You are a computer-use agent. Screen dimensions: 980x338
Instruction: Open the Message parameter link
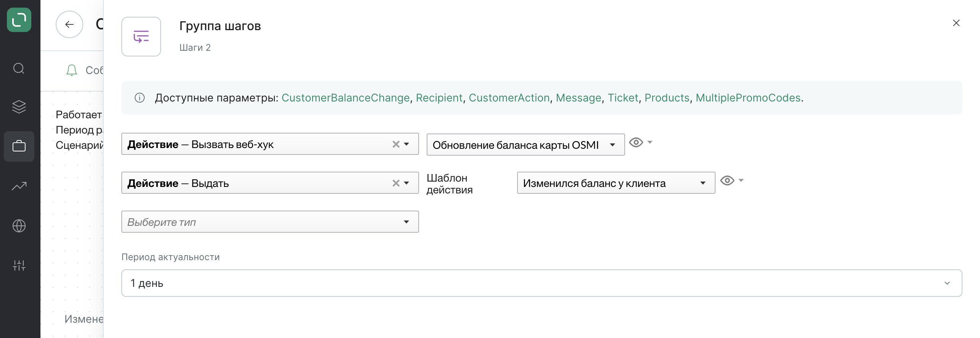(x=579, y=98)
